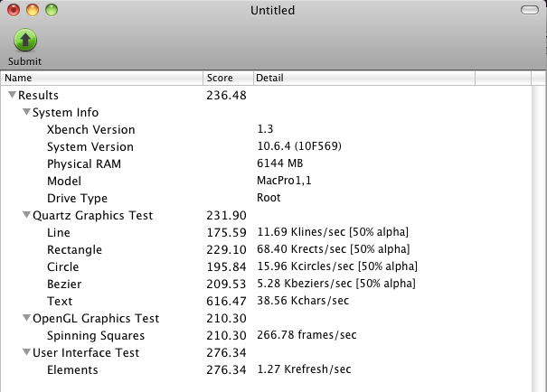
Task: Sort by the Score column header
Action: (x=228, y=78)
